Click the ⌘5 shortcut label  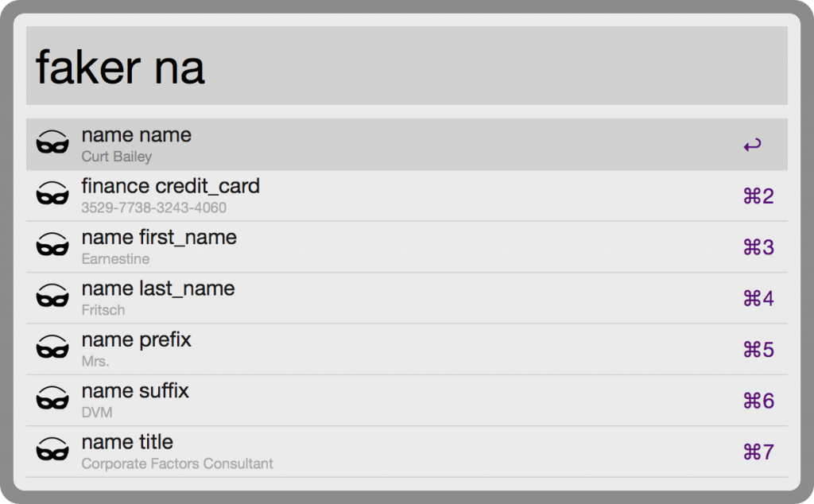coord(758,350)
